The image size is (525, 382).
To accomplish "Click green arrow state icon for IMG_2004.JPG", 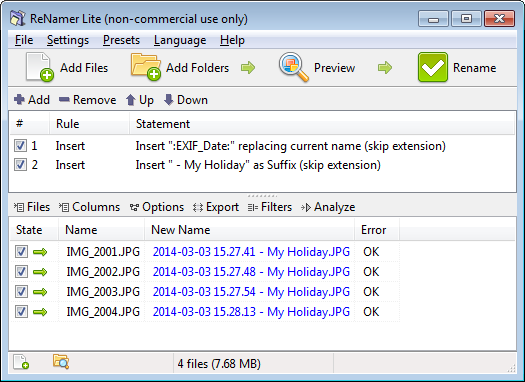I will click(40, 312).
